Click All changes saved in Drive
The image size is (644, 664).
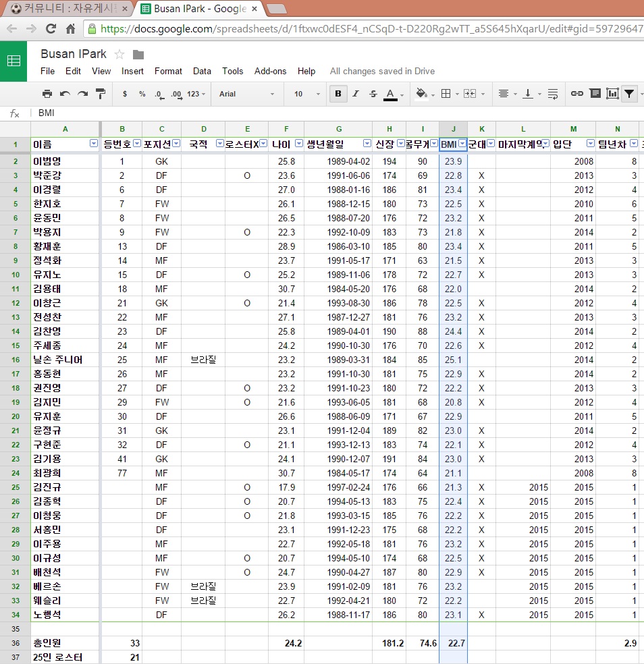click(382, 71)
